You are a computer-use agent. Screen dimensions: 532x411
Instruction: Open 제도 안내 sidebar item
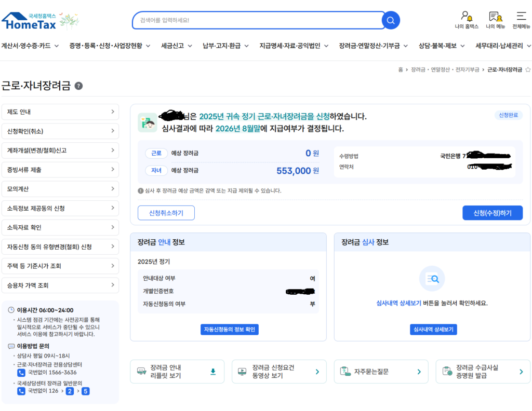(60, 112)
